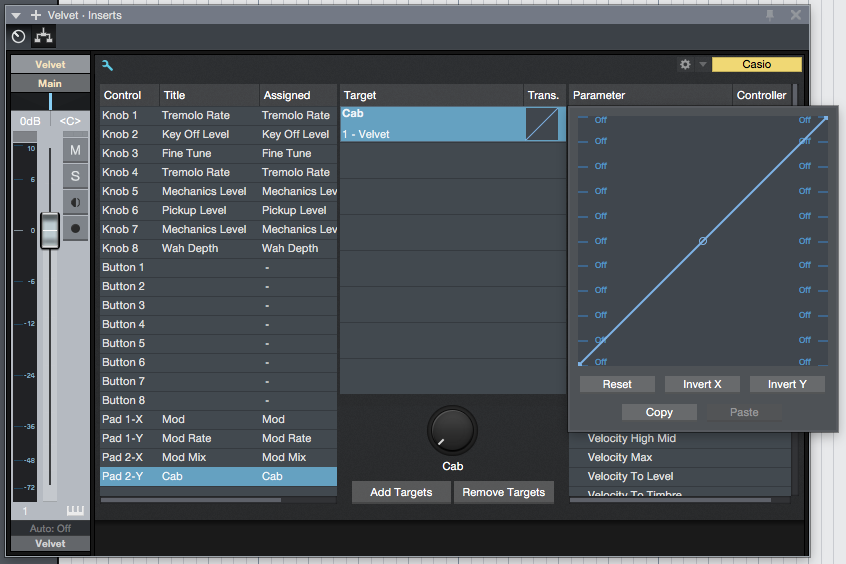Open the dropdown arrow next to Casio

(703, 65)
